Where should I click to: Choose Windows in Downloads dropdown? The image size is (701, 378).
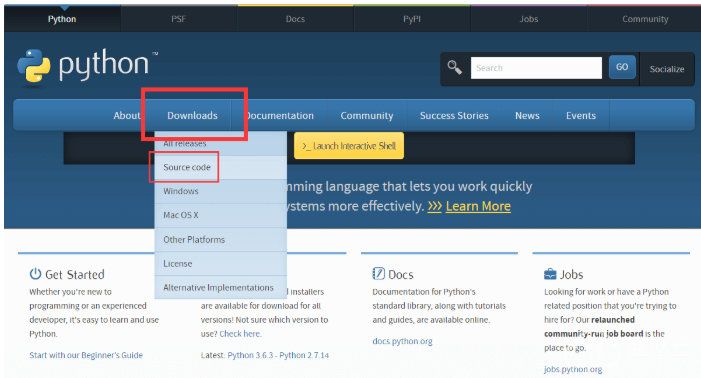[220, 191]
